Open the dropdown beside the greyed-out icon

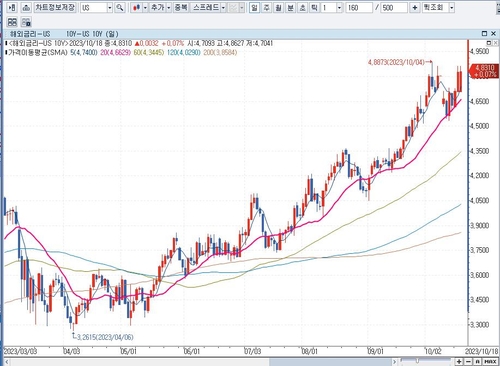[242, 7]
